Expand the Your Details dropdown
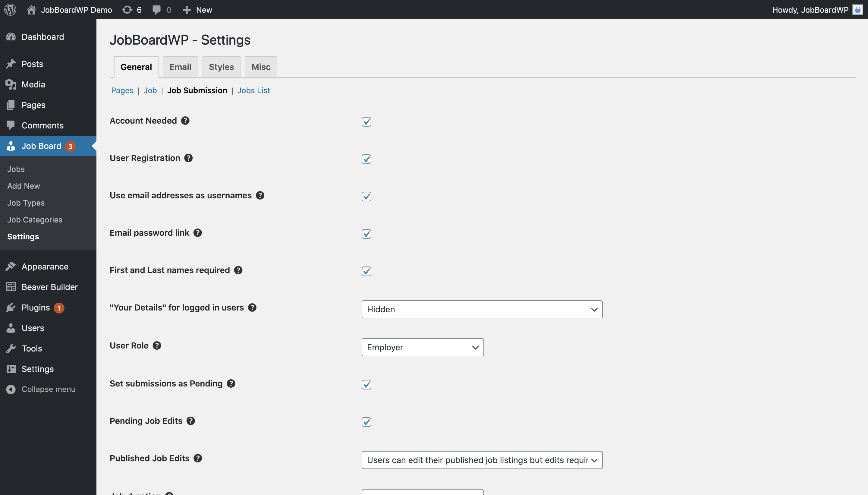This screenshot has width=868, height=495. 482,309
